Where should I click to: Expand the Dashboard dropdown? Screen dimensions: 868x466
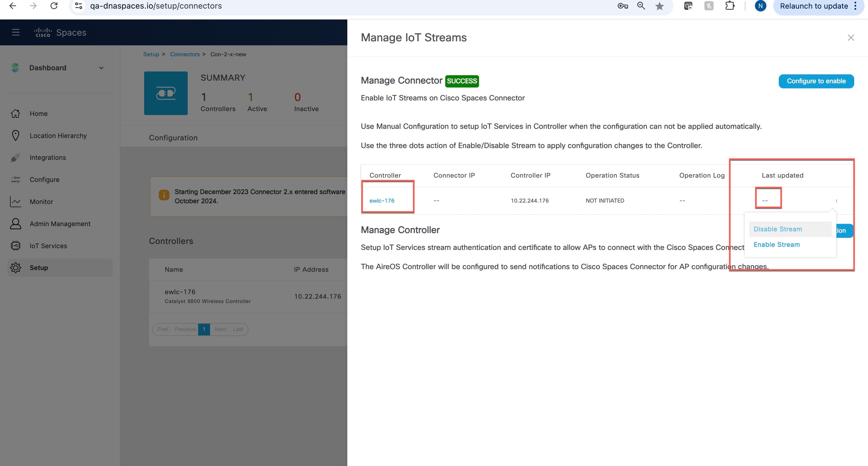[101, 68]
